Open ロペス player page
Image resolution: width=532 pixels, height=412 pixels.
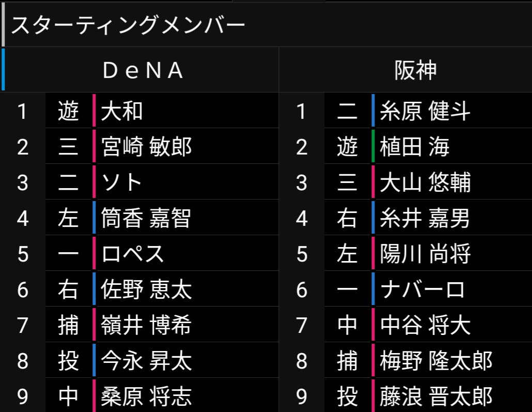(133, 254)
